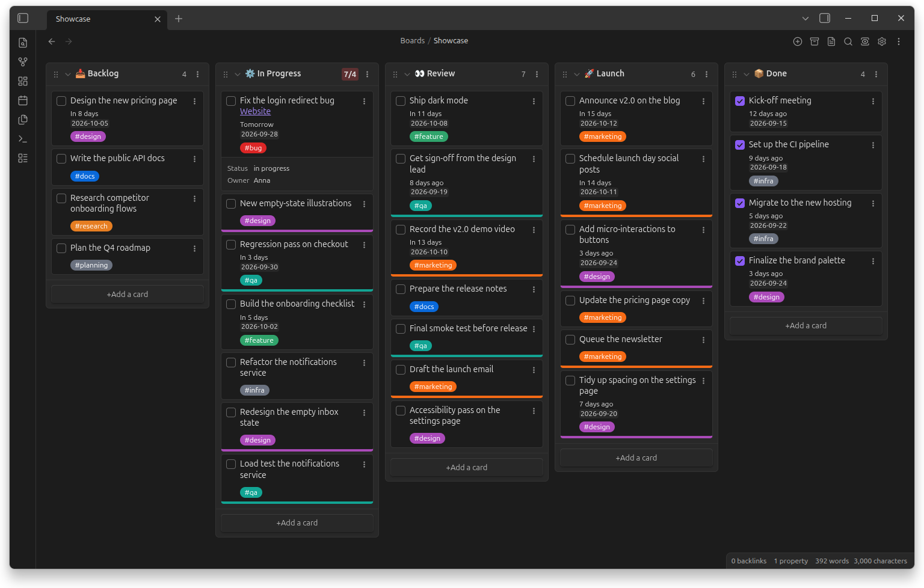Open the In Progress list menu

coord(368,75)
